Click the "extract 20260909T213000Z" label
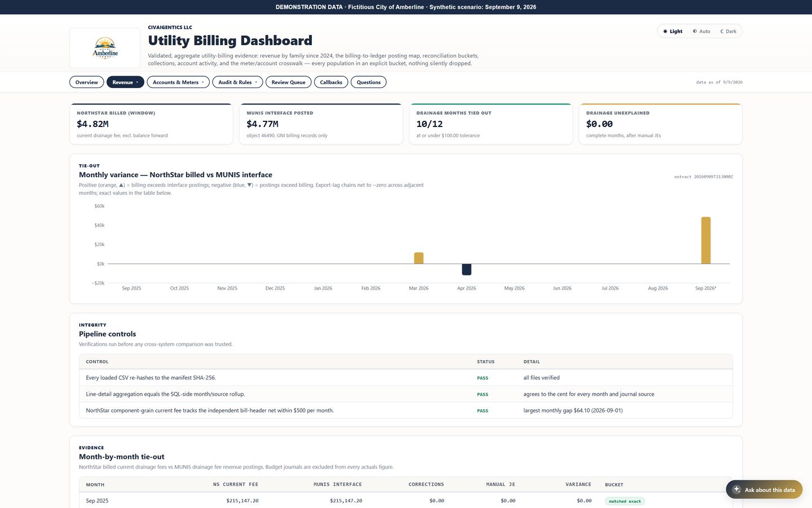Image resolution: width=812 pixels, height=508 pixels. pos(704,177)
